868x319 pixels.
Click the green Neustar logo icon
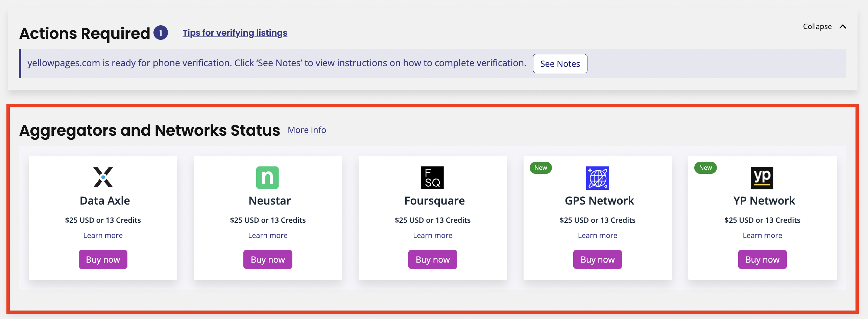click(267, 178)
